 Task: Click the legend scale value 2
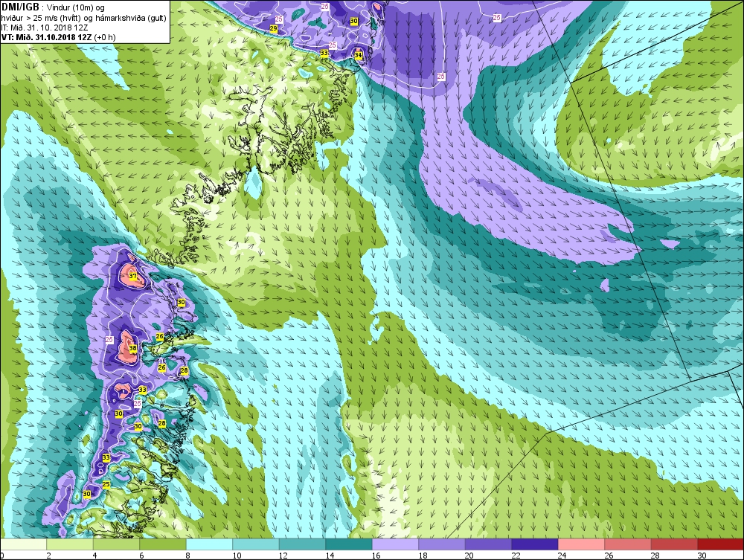pos(48,556)
